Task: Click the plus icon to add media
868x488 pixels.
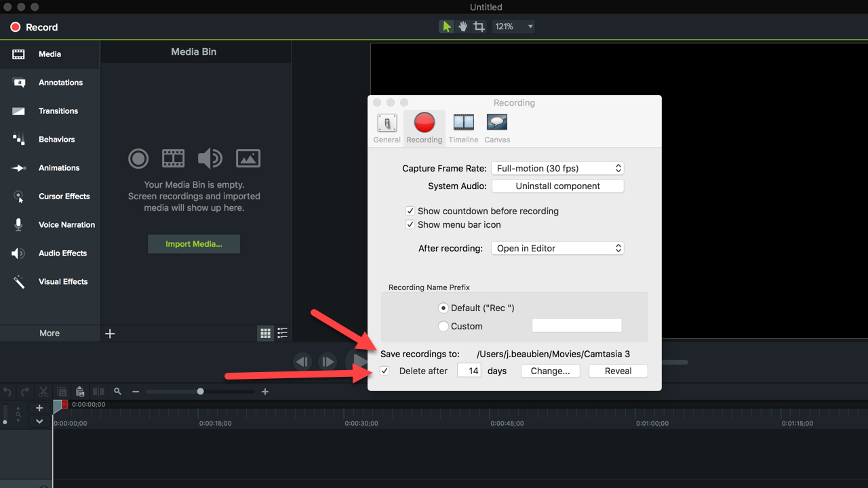Action: [110, 333]
